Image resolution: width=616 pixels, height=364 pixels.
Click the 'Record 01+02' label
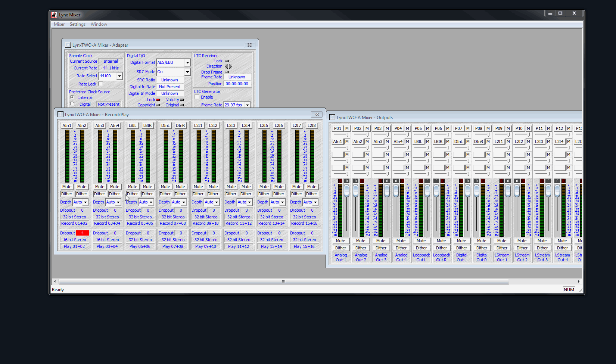pos(74,223)
